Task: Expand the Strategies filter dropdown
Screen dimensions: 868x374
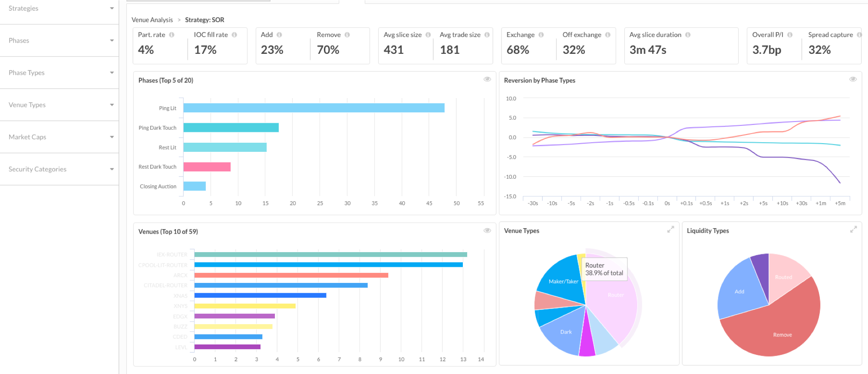Action: pos(59,8)
